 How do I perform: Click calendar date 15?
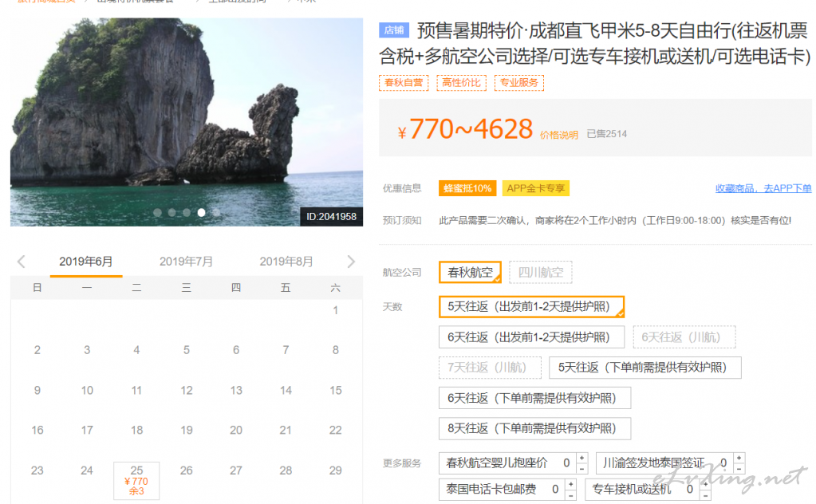[x=336, y=391]
